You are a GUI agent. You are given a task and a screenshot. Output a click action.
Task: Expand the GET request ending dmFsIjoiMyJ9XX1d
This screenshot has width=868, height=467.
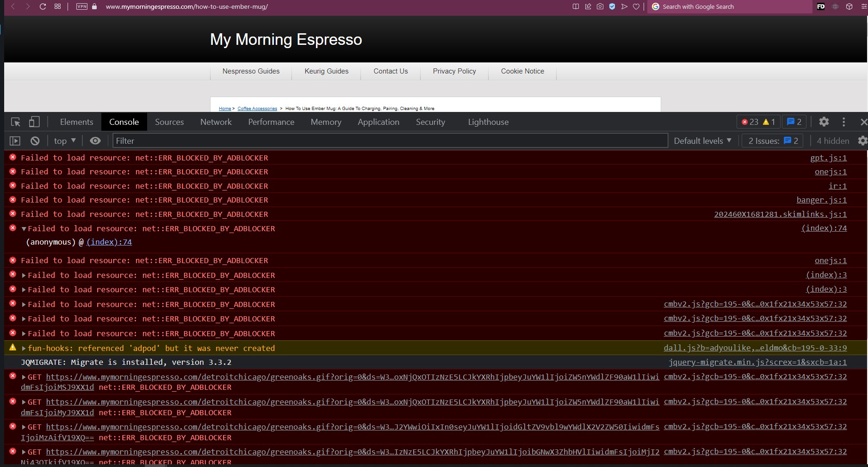click(x=24, y=402)
